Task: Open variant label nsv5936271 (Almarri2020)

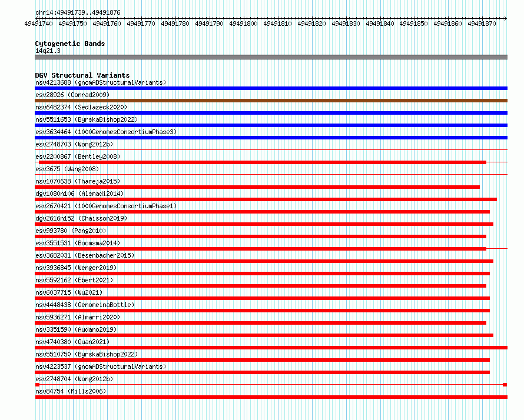Action: click(x=78, y=317)
